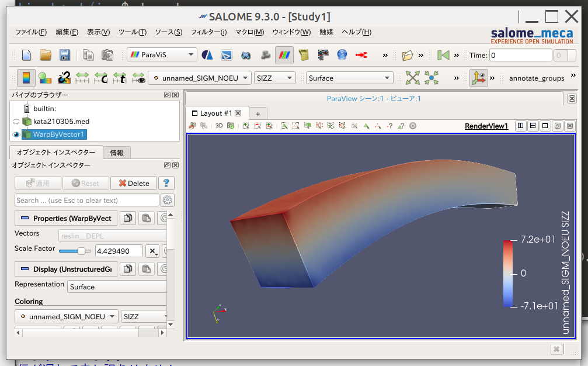Go to first frame playback button
588x366 pixels.
click(443, 55)
